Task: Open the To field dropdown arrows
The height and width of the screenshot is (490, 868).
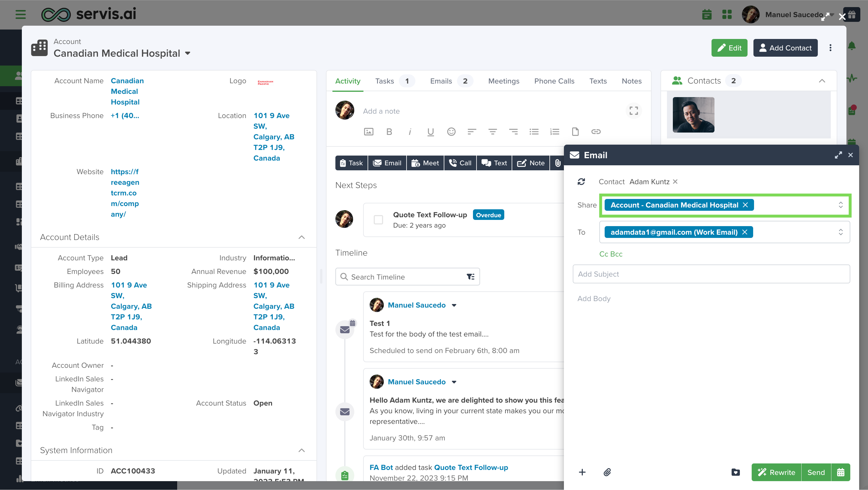Action: 841,232
